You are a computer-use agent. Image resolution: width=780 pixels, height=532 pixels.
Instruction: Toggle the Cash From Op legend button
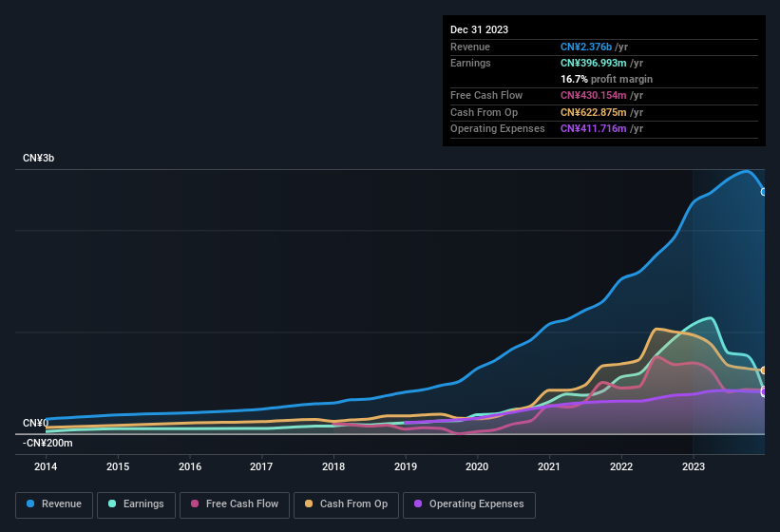click(346, 504)
